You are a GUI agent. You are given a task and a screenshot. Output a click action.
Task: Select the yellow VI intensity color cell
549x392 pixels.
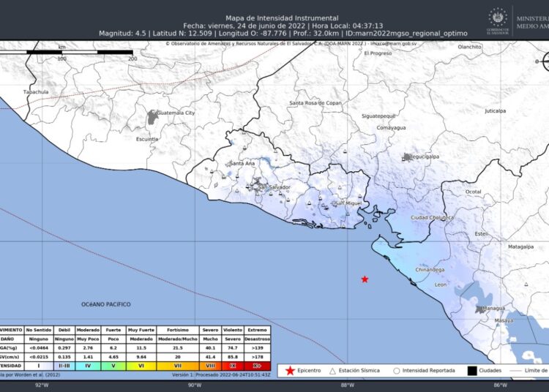coord(141,365)
